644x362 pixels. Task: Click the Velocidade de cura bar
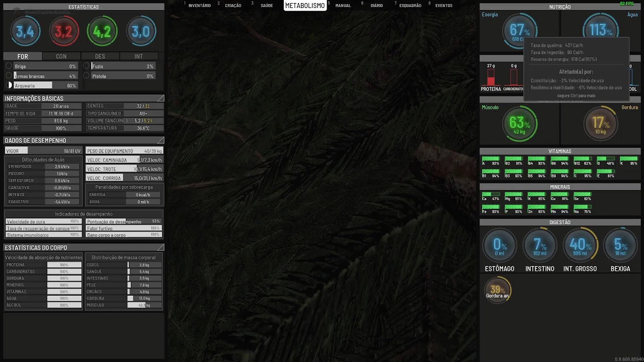pos(43,221)
